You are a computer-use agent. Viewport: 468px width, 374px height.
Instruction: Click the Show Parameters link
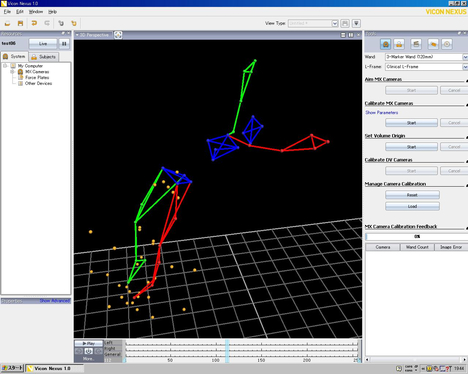click(382, 113)
